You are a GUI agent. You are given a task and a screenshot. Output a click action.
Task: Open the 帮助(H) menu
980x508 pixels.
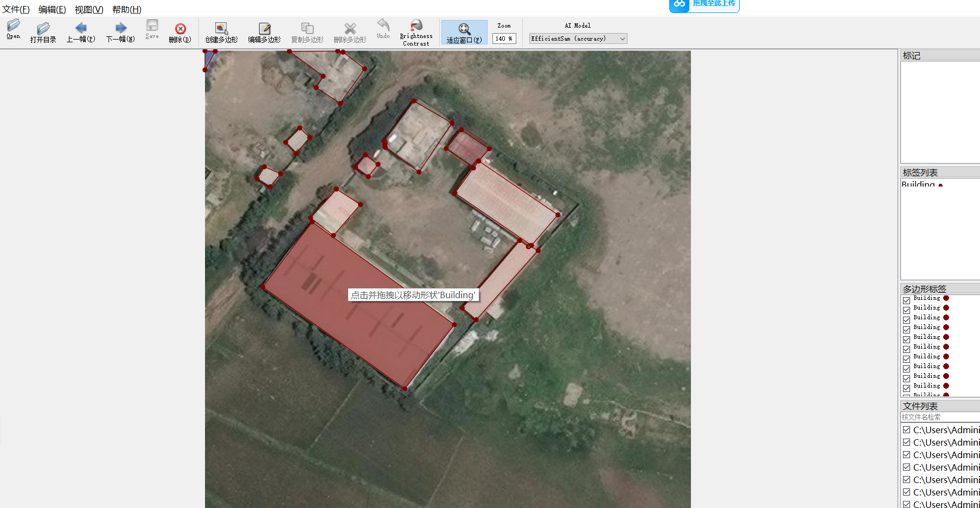pos(127,9)
